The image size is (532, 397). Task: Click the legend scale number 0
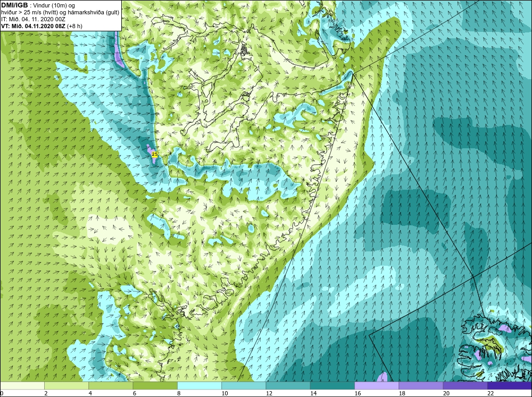pos(2,393)
